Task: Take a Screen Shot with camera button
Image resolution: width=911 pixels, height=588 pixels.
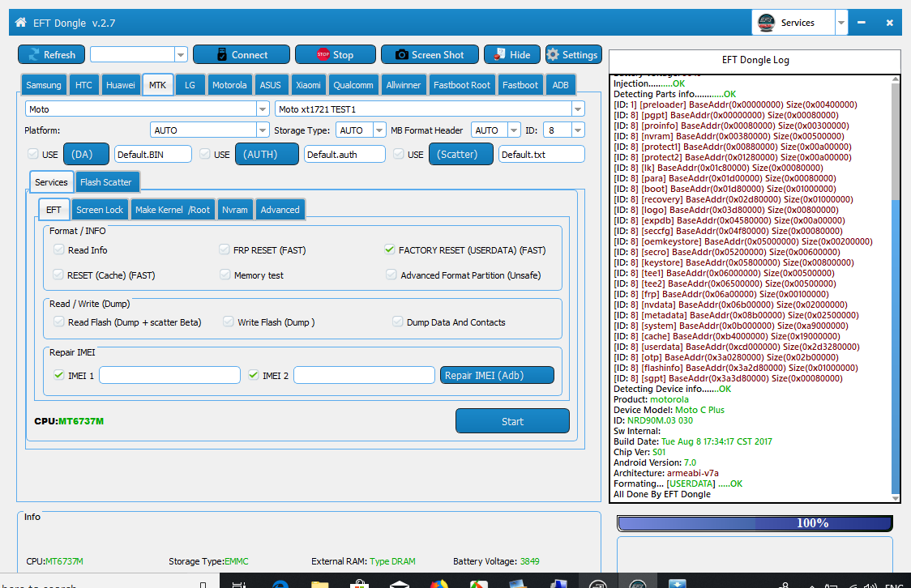Action: [429, 55]
